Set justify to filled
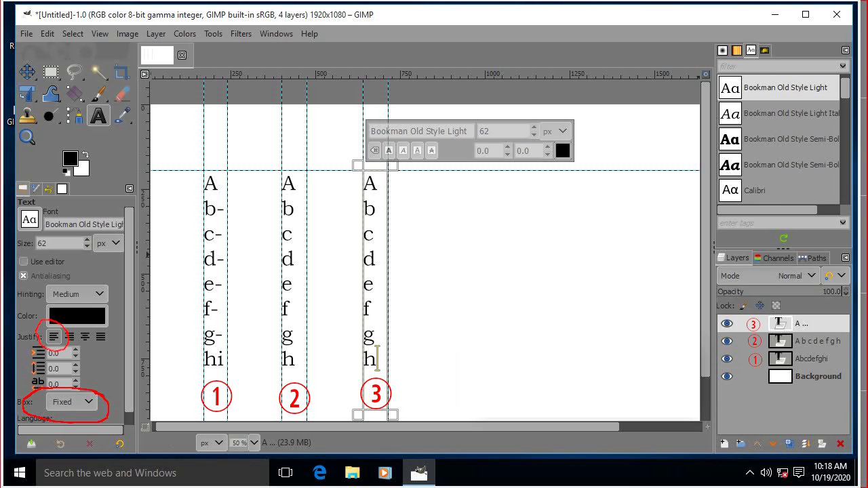The width and height of the screenshot is (868, 488). 101,336
